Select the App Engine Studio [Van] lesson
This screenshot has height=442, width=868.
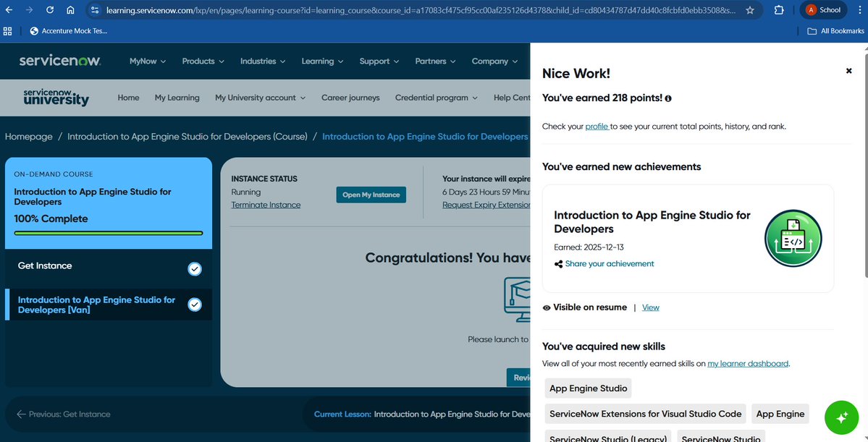click(109, 305)
